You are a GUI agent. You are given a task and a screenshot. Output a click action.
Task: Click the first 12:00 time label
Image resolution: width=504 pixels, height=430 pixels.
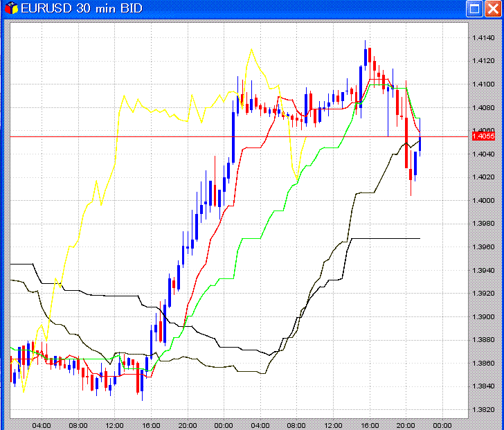click(x=114, y=426)
